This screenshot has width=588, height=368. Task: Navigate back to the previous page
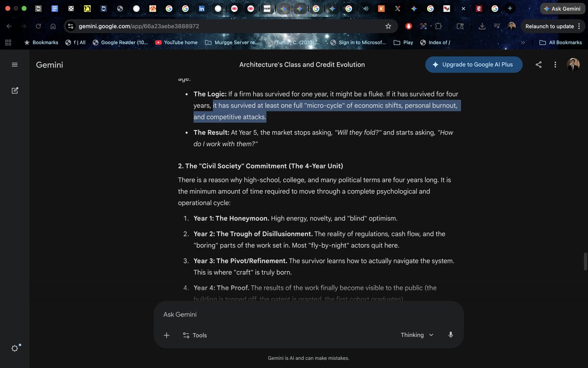(x=9, y=26)
